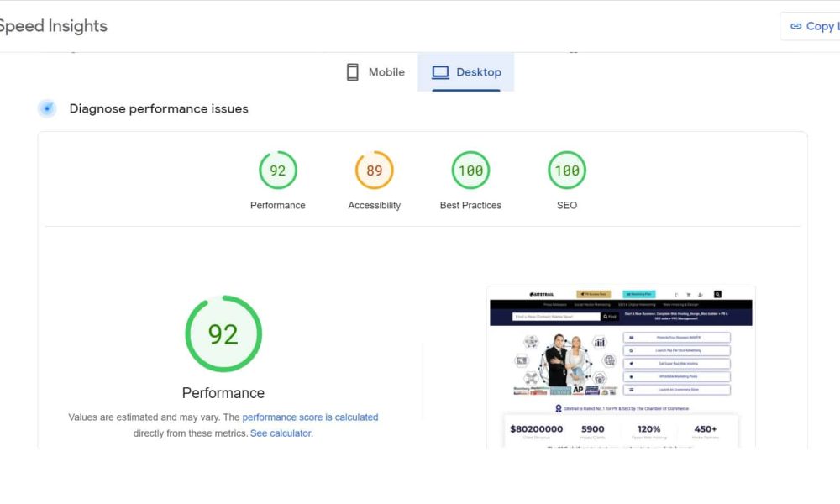Click the chain link icon beside Copy
This screenshot has height=504, width=840.
click(795, 26)
